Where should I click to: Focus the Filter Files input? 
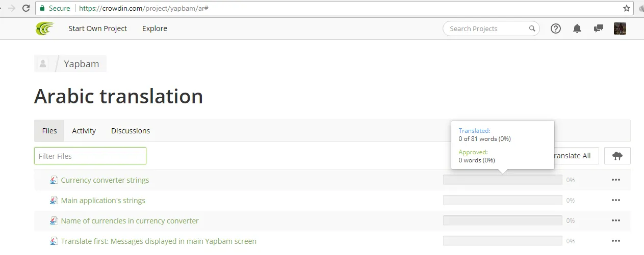90,156
